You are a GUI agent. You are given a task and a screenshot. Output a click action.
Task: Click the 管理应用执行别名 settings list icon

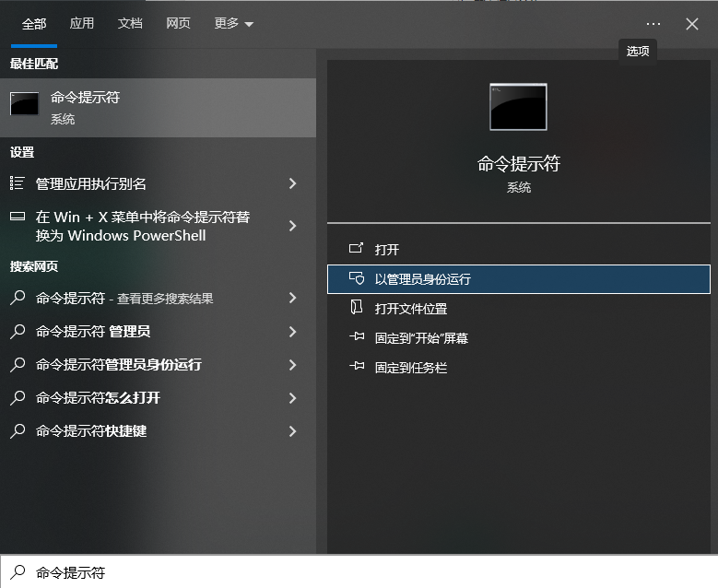click(x=18, y=183)
